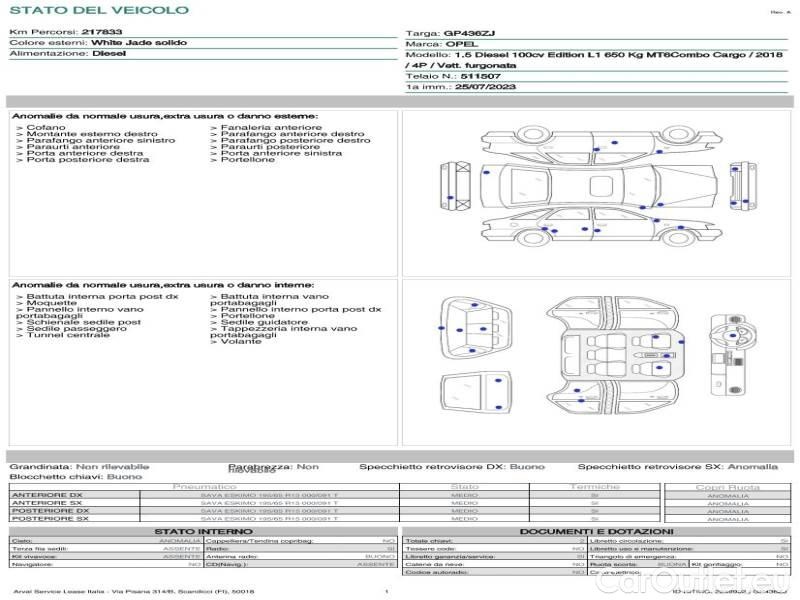Click the lower side-profile car diagram
800x600 pixels.
600,227
